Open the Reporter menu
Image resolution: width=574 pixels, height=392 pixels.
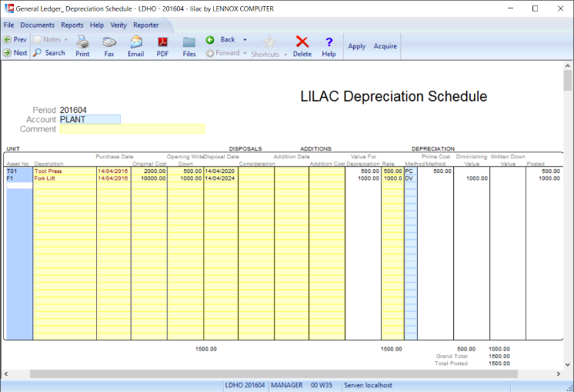(x=146, y=25)
